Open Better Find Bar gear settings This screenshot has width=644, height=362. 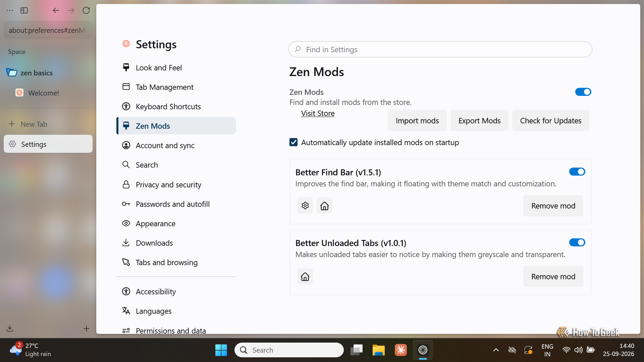[x=305, y=206]
